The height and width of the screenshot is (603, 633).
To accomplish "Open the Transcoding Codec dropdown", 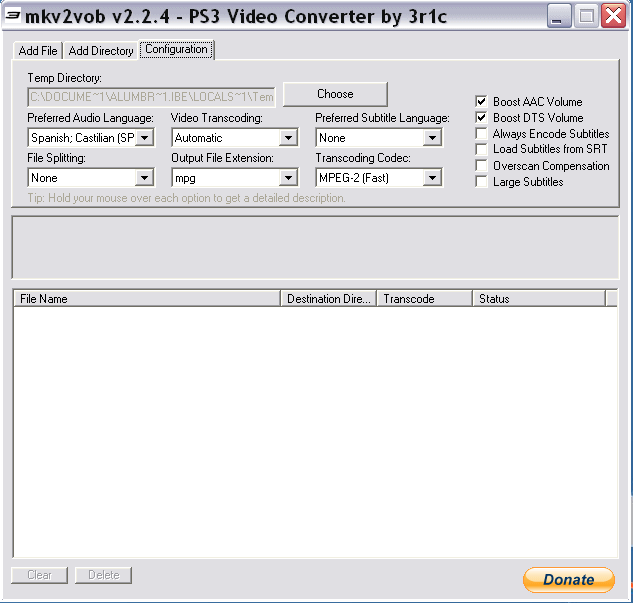I will 379,178.
